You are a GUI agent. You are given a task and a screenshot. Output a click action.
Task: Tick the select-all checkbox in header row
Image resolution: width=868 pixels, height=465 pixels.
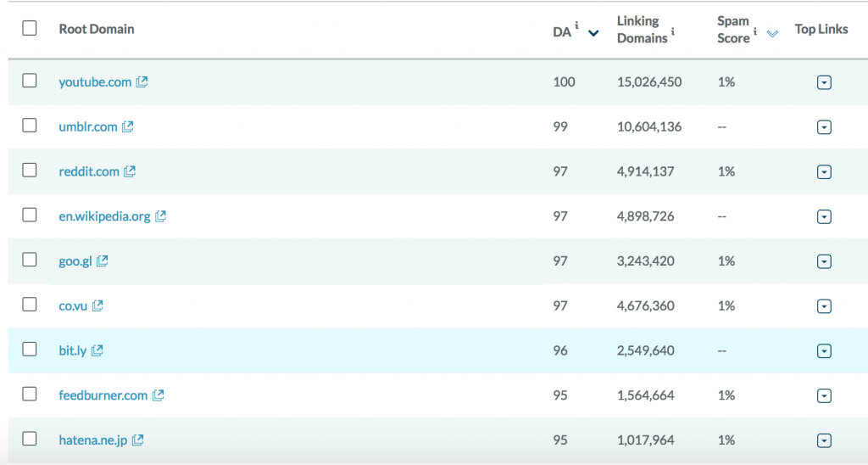tap(30, 28)
